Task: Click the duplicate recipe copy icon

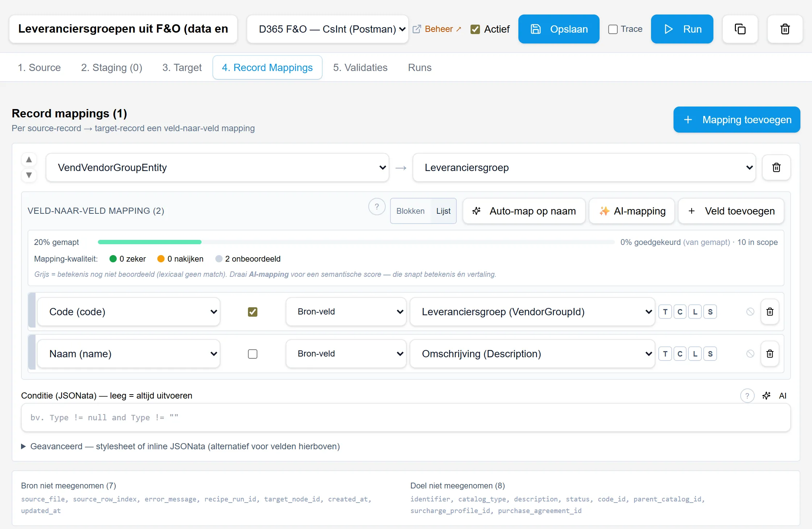Action: coord(740,29)
